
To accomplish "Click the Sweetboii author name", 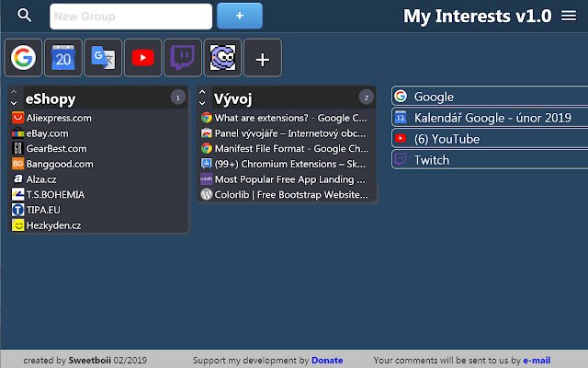I will [90, 360].
